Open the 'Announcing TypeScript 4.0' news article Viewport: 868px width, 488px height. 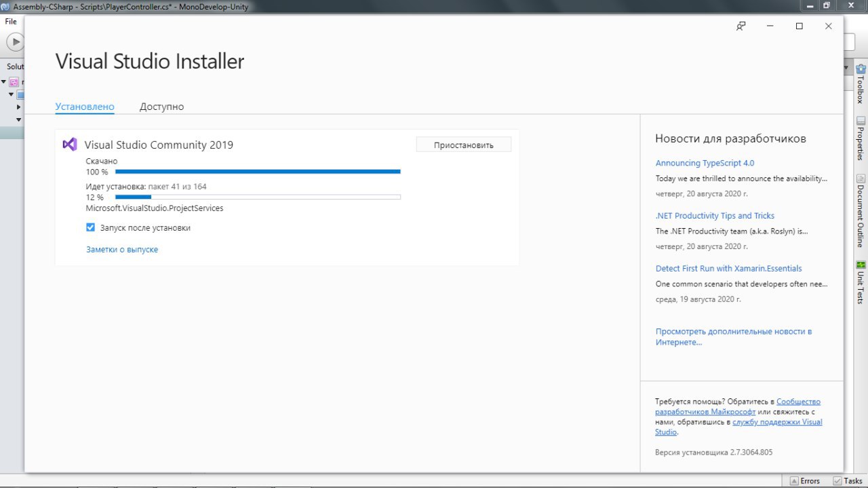click(705, 163)
